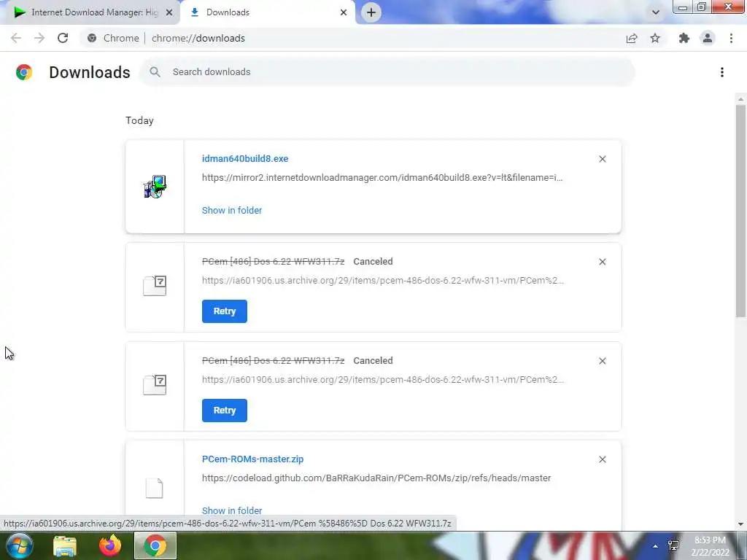Open the Extensions puzzle icon
The height and width of the screenshot is (560, 747).
(x=684, y=38)
